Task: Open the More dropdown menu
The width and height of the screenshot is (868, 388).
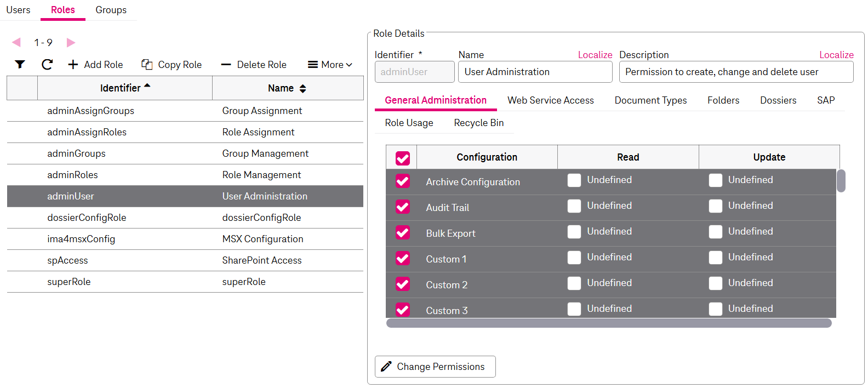Action: 330,65
